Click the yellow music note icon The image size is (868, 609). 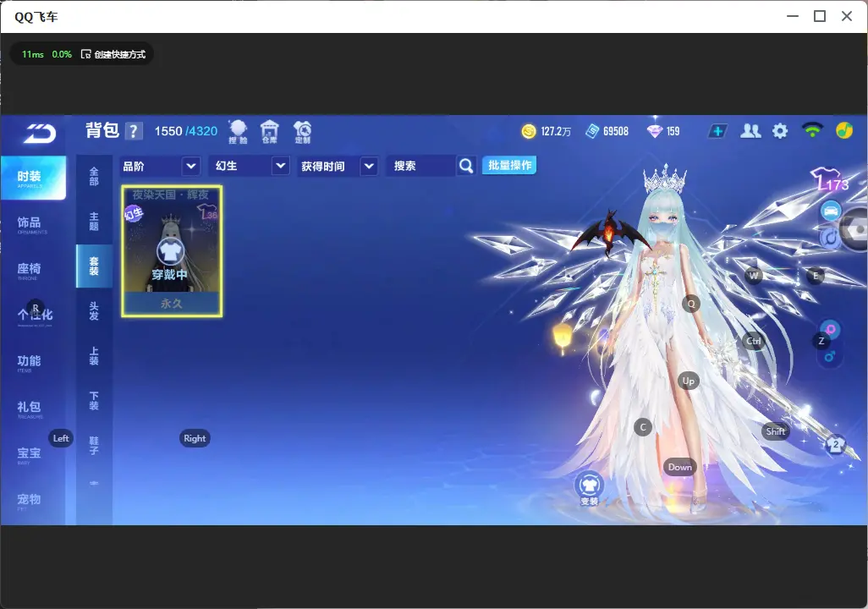point(844,131)
